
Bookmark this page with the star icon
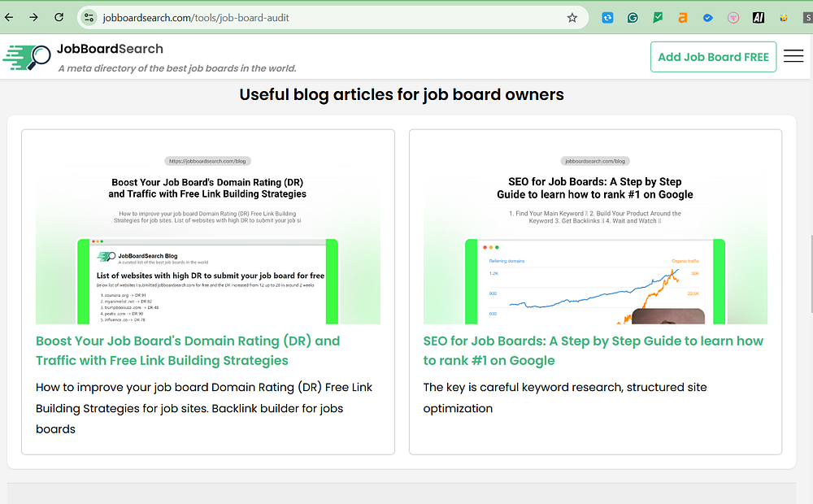[x=572, y=18]
